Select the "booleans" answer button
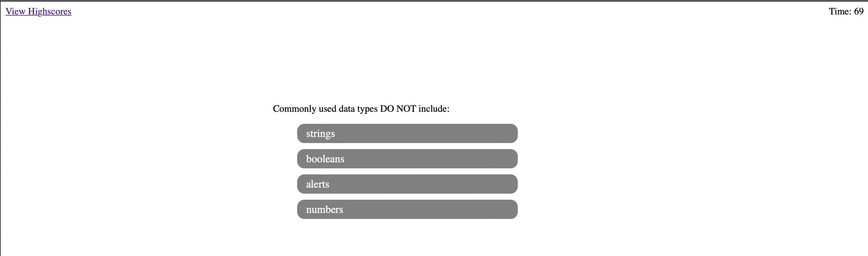The width and height of the screenshot is (868, 256). tap(407, 159)
